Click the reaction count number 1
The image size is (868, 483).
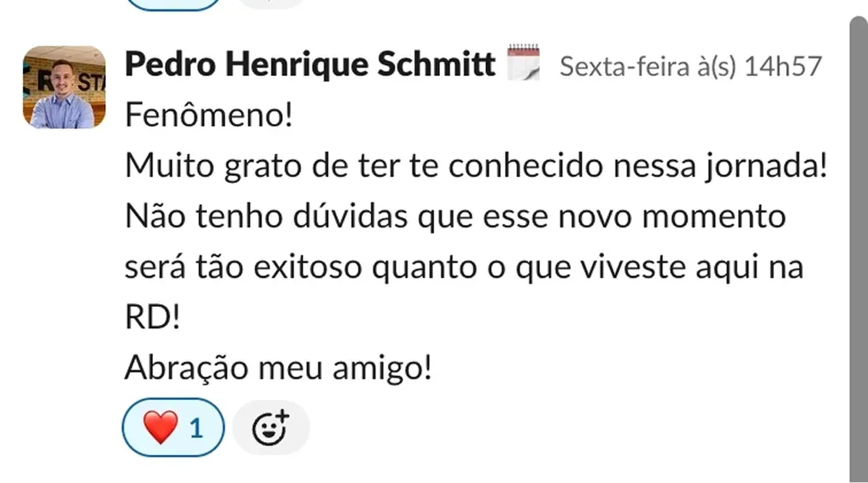196,427
